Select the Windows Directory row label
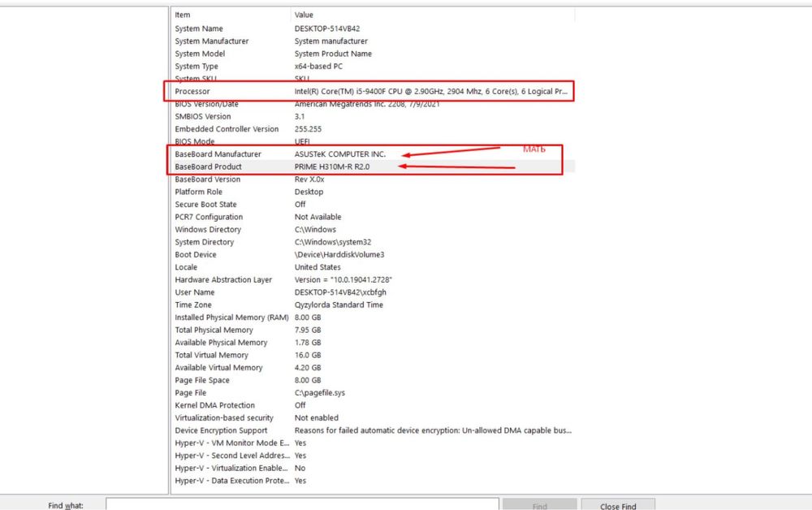Screen dimensions: 812x510 208,229
